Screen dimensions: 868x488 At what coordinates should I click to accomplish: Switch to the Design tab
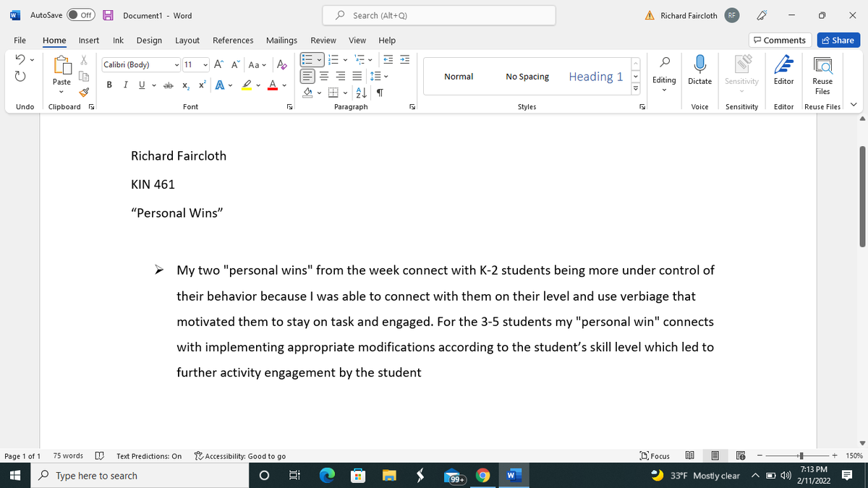(149, 40)
